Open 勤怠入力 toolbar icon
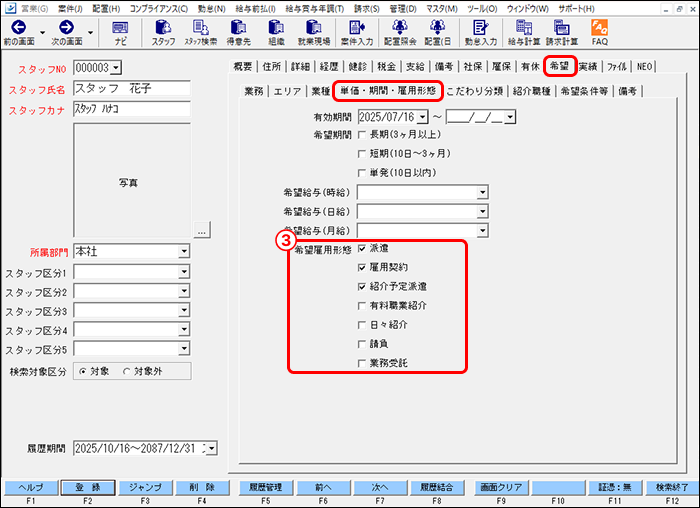 point(480,32)
